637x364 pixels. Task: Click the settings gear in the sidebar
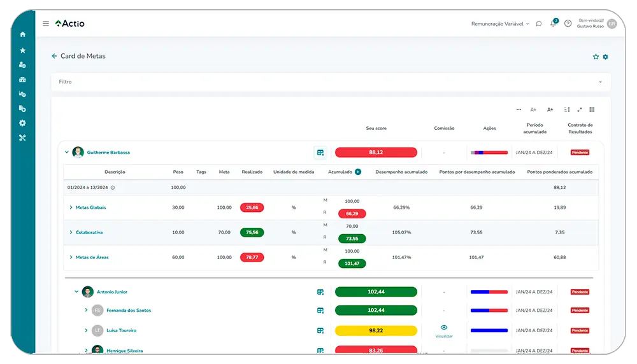click(x=23, y=123)
